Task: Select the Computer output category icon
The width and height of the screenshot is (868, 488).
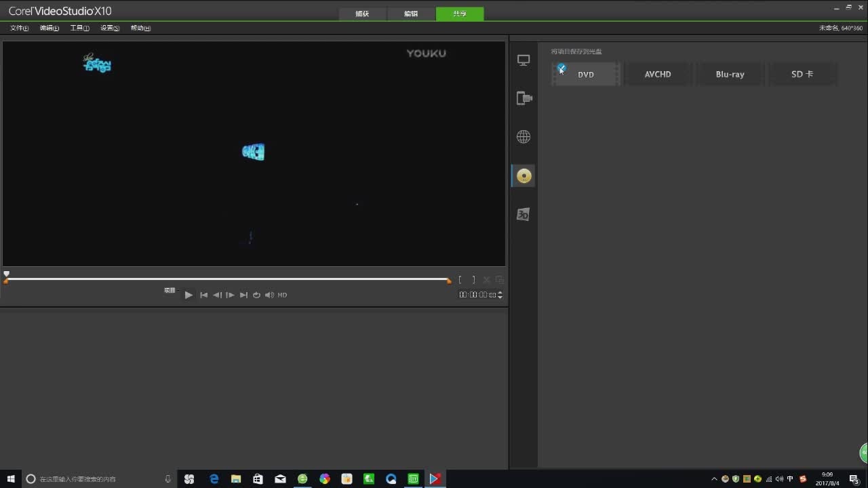Action: pos(524,60)
